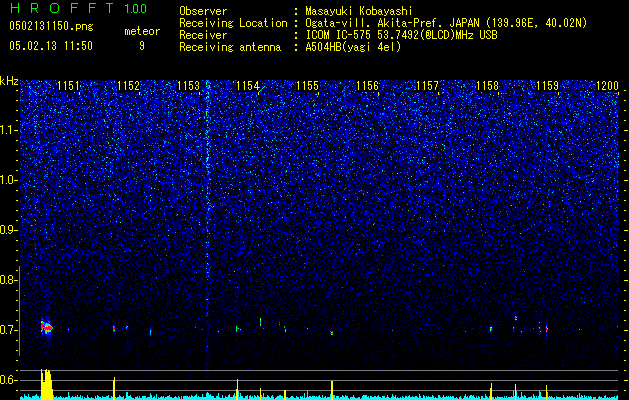
Task: Click the 1.0 kHz axis label
Action: click(8, 180)
